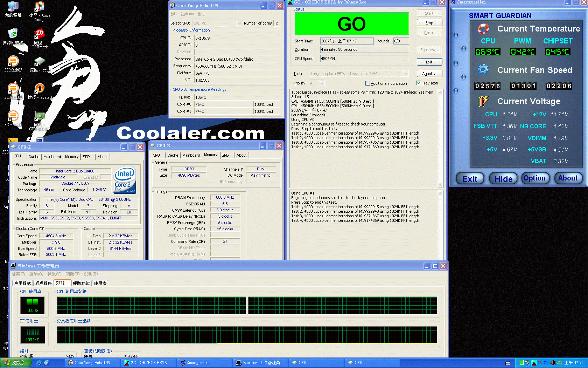The width and height of the screenshot is (588, 368).
Task: Click the Start Time field in Orthos
Action: click(x=346, y=41)
